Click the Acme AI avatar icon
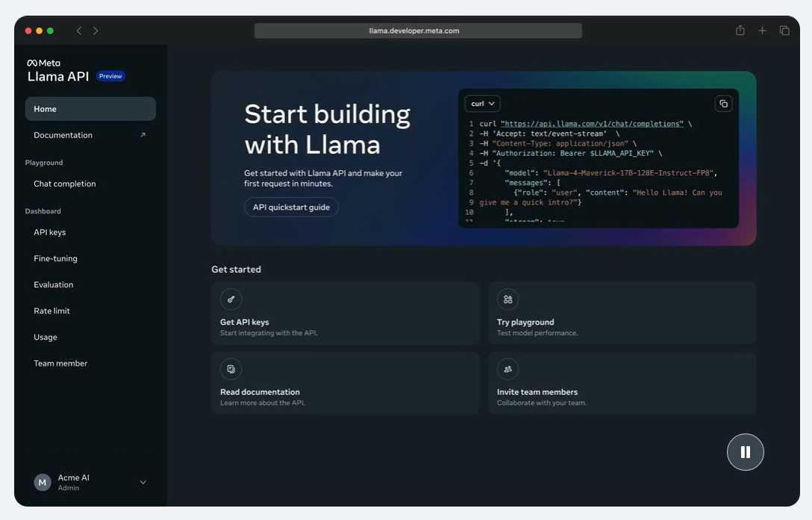The width and height of the screenshot is (812, 520). 43,482
